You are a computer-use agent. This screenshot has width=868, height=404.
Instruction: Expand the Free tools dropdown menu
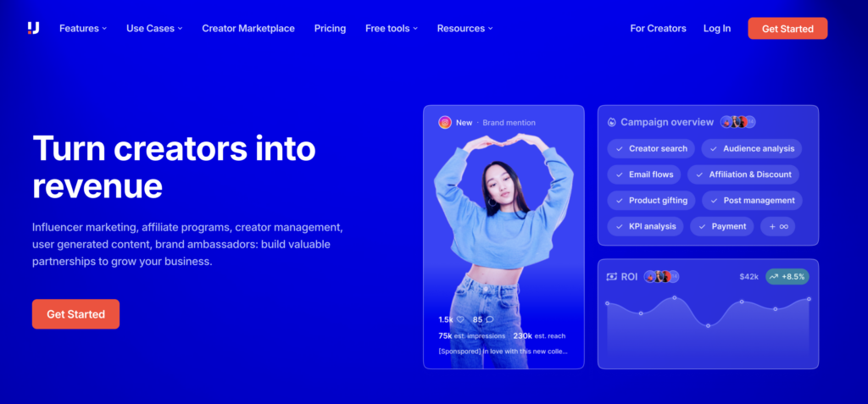(x=392, y=28)
